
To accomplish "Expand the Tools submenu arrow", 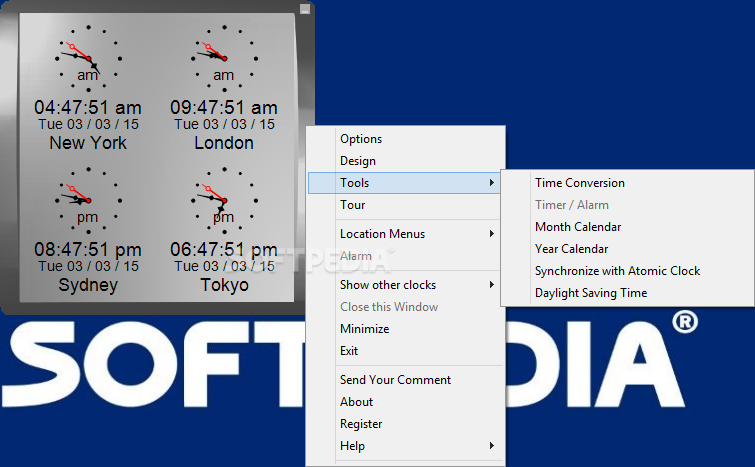I will tap(491, 182).
